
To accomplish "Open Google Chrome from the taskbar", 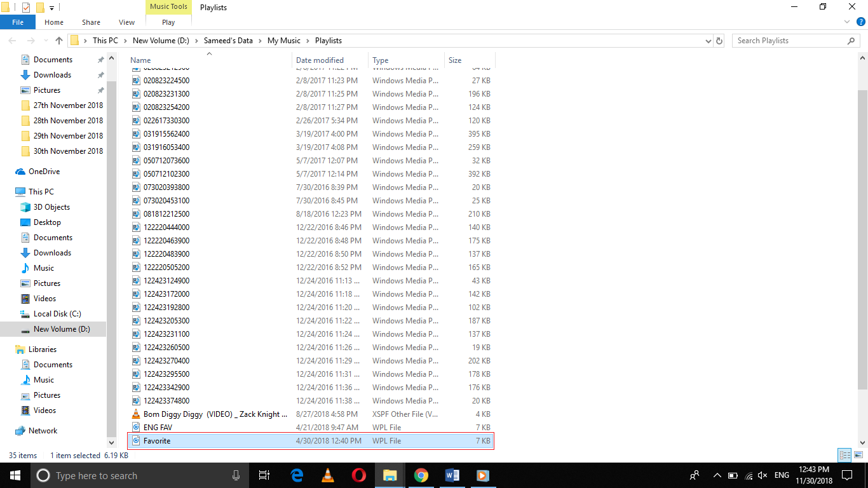I will 421,475.
